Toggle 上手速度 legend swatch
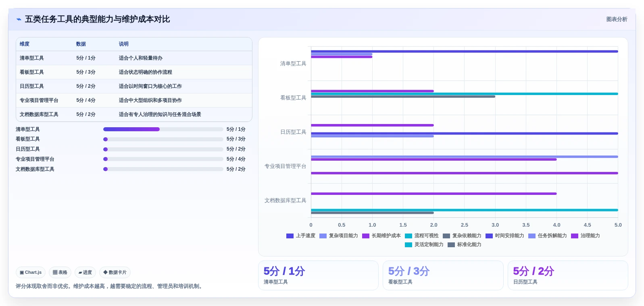Image resolution: width=644 pixels, height=306 pixels. pyautogui.click(x=290, y=236)
